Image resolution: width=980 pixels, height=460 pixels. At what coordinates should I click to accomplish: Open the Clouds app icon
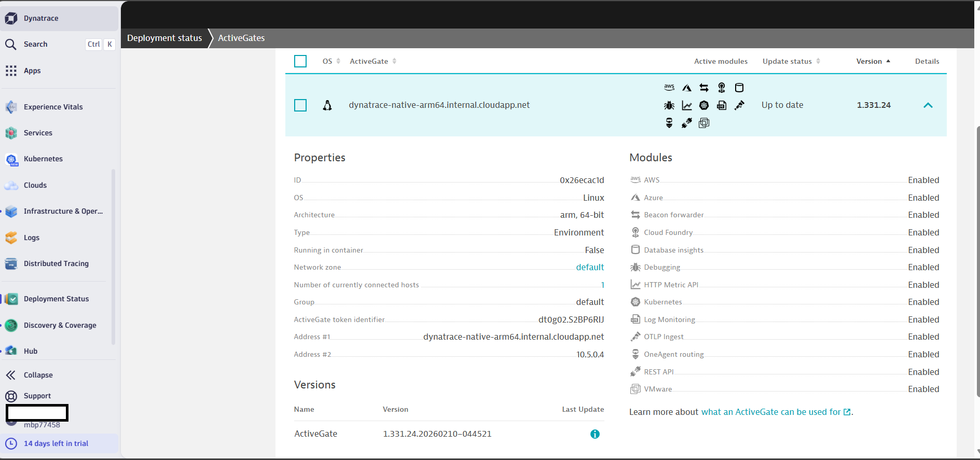(11, 185)
